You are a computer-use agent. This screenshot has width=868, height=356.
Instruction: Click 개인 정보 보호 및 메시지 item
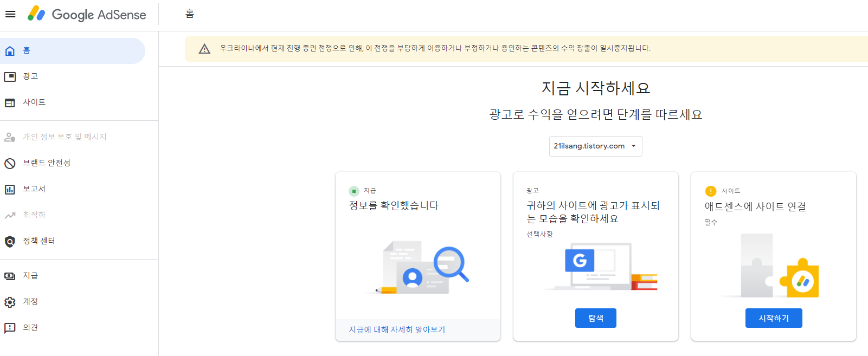73,137
